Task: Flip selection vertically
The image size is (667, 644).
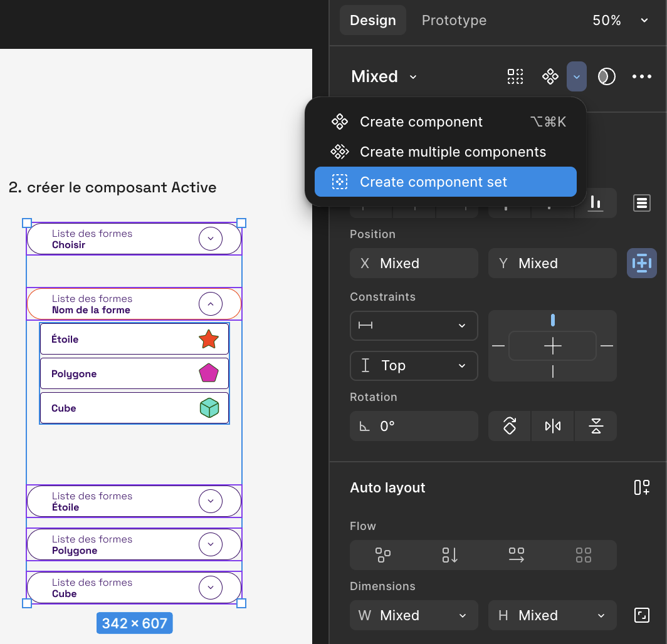Action: pos(596,426)
